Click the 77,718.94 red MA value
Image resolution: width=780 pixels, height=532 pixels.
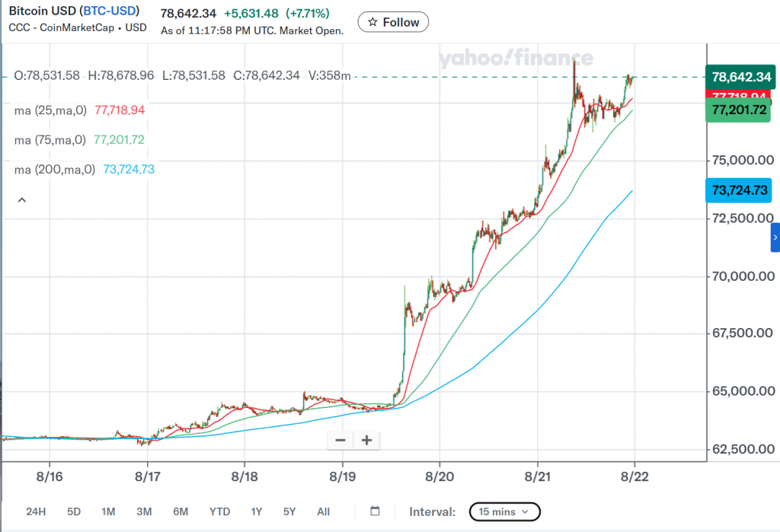[x=120, y=110]
